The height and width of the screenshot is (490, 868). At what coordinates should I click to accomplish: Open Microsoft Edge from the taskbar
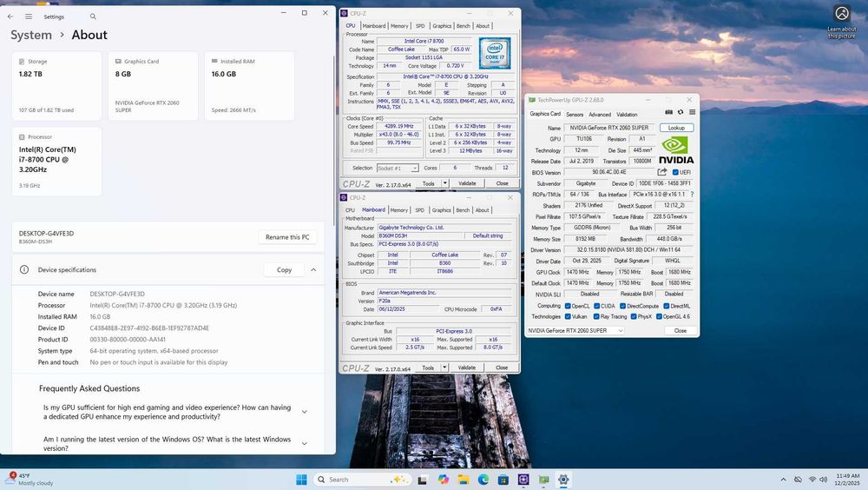(x=483, y=480)
